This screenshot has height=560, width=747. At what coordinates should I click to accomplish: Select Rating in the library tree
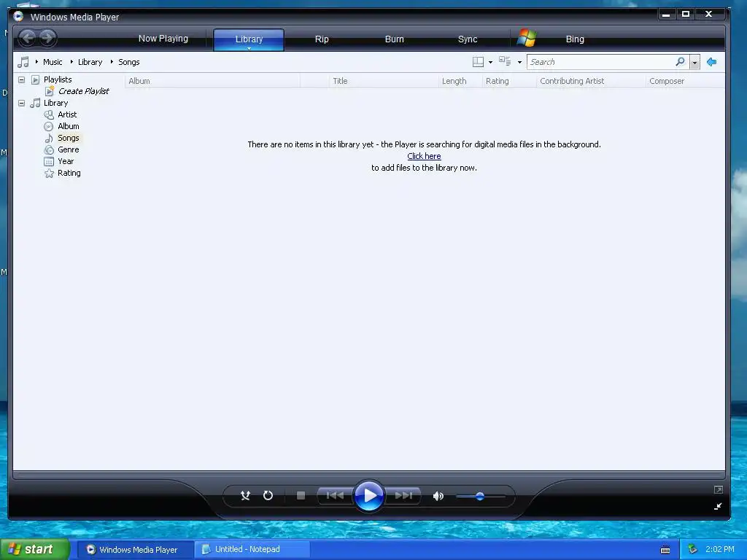pos(69,173)
